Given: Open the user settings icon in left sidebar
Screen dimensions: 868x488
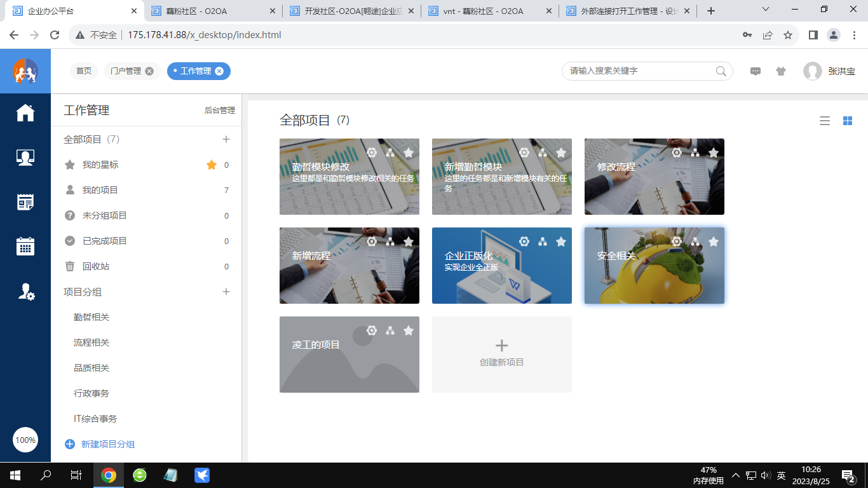Looking at the screenshot, I should coord(26,291).
